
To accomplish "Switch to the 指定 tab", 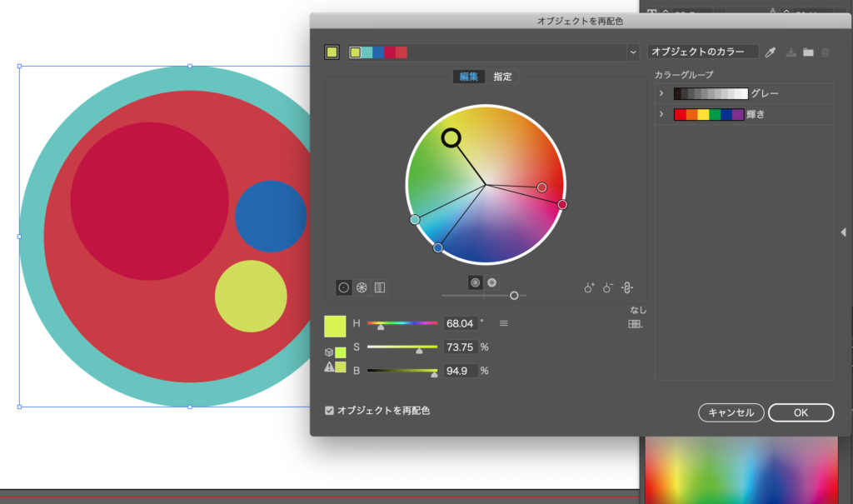I will (x=503, y=77).
